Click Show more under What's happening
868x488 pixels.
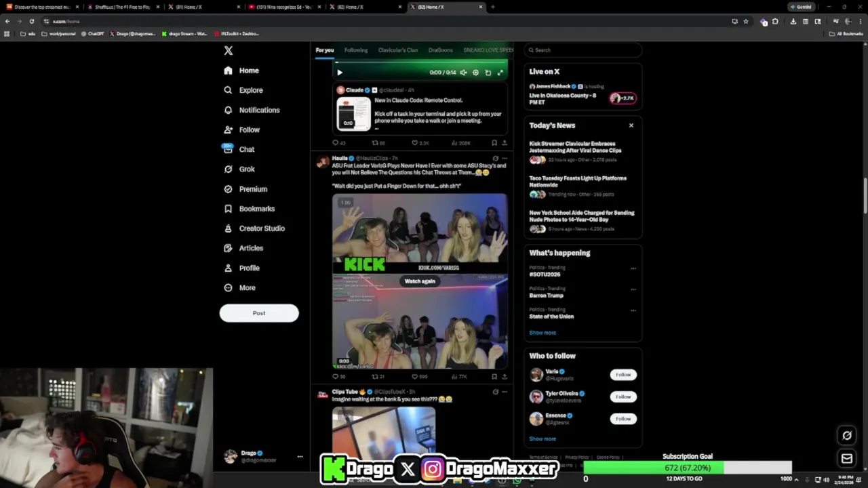point(542,333)
